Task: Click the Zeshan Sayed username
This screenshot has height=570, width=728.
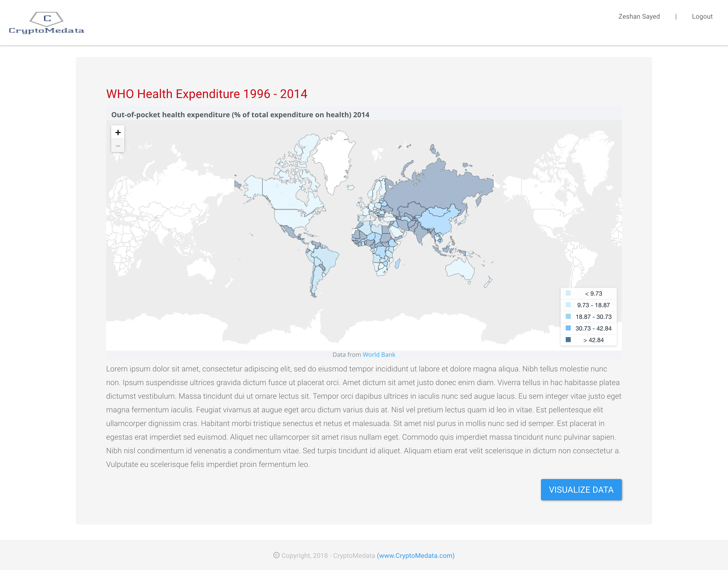Action: coord(639,16)
